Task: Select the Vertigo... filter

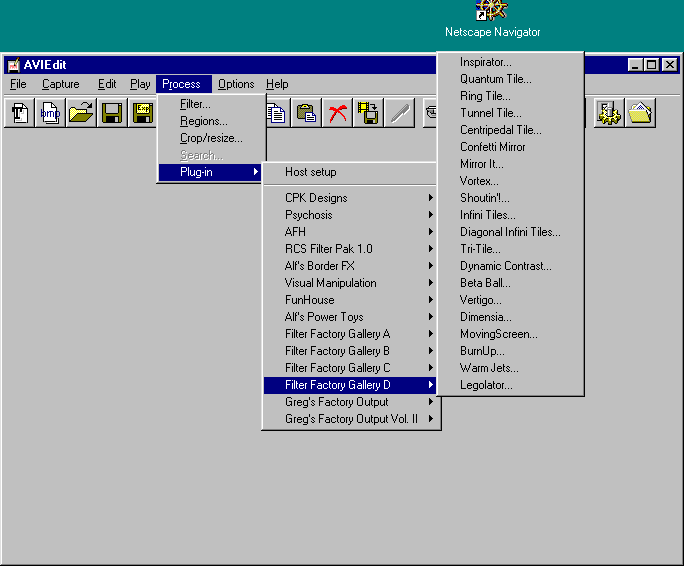Action: pos(510,300)
